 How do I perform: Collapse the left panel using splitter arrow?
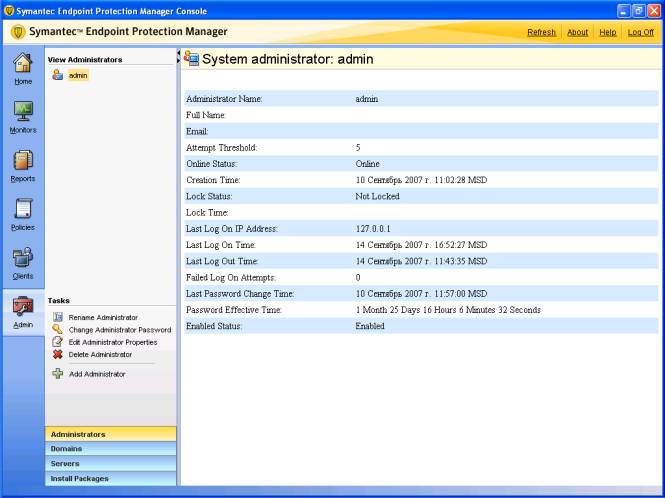[x=179, y=52]
